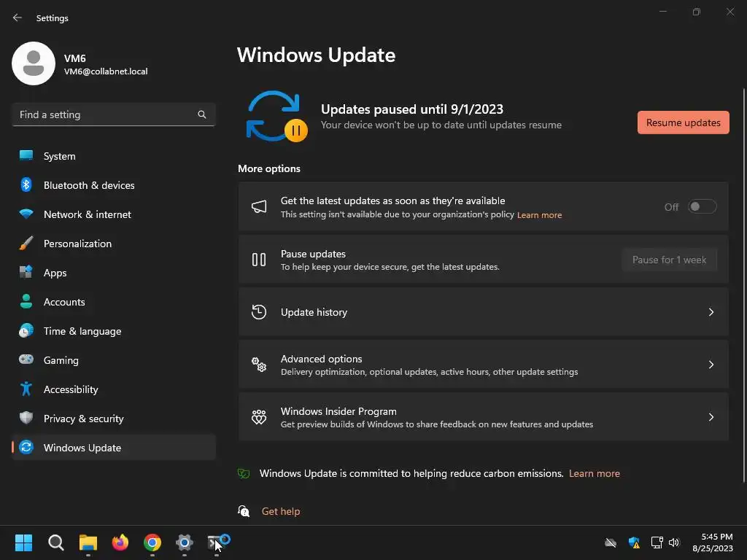Viewport: 747px width, 560px height.
Task: Expand Update history chevron
Action: (x=711, y=312)
